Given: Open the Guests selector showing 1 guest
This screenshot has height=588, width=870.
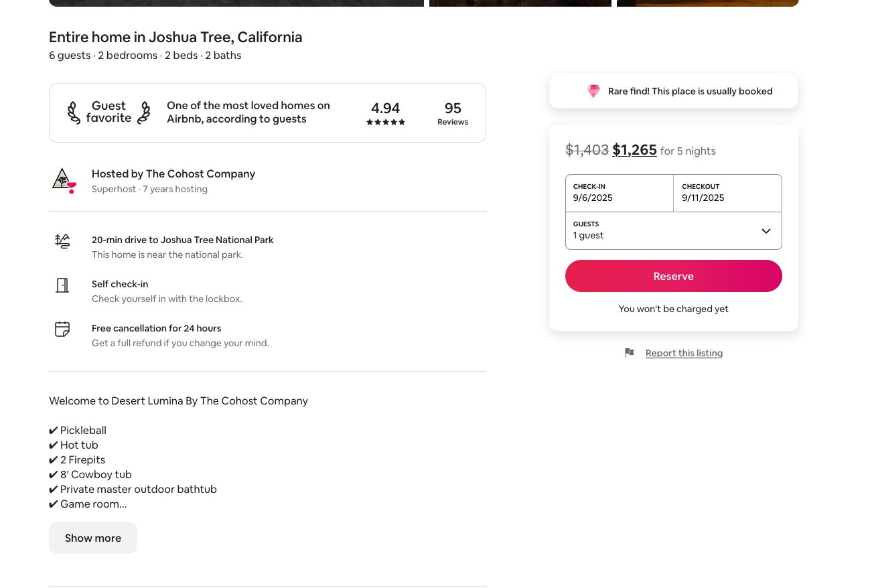Looking at the screenshot, I should click(663, 230).
